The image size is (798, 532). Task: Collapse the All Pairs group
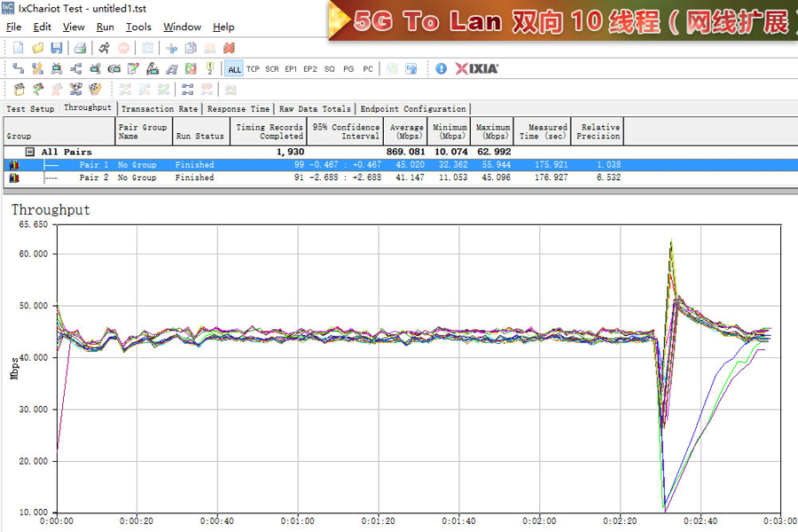pos(30,153)
